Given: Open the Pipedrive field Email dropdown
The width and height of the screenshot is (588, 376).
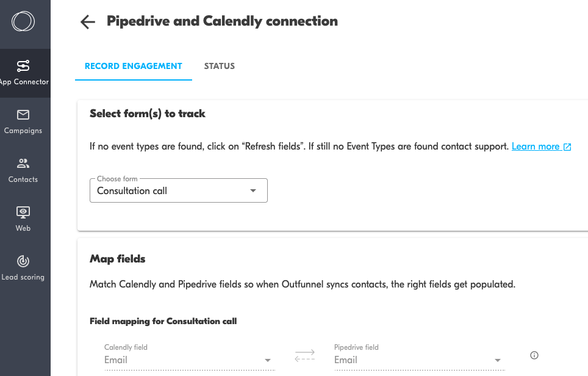Looking at the screenshot, I should click(x=498, y=360).
